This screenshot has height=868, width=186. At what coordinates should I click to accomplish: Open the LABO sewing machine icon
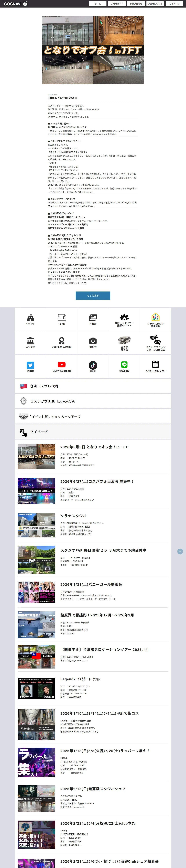click(62, 317)
